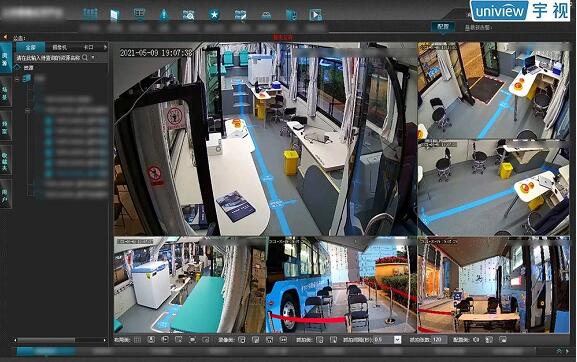Open the video wall grid toolbar icon
Screen dimensions: 577x362
pyautogui.click(x=90, y=14)
